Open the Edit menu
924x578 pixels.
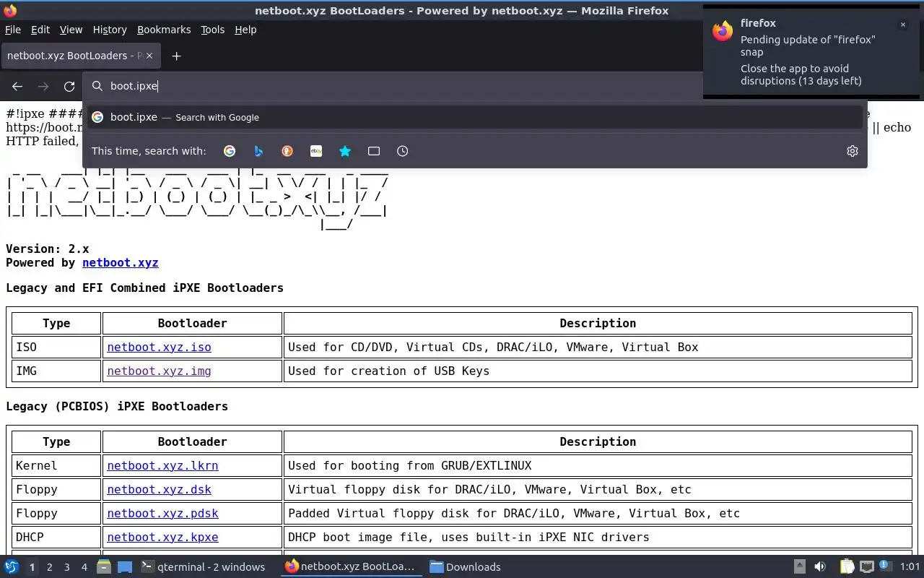coord(40,30)
